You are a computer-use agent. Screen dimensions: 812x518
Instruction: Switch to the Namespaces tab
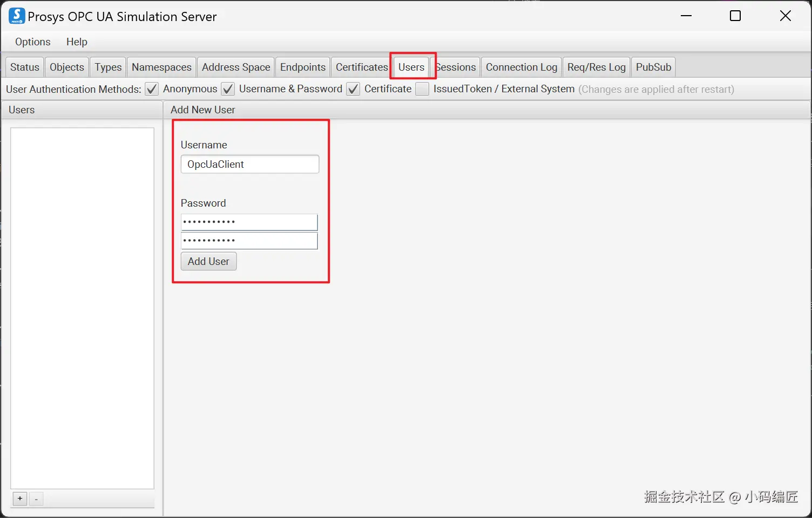pos(161,67)
